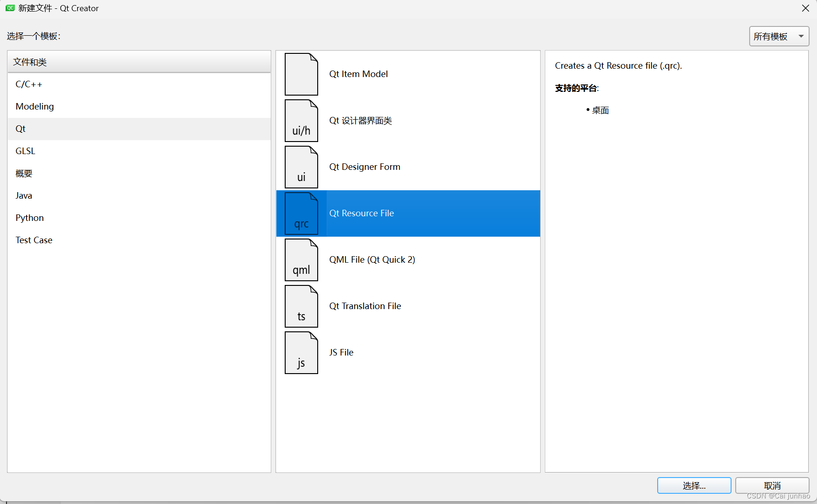Select the Java category
The height and width of the screenshot is (504, 817).
click(139, 196)
